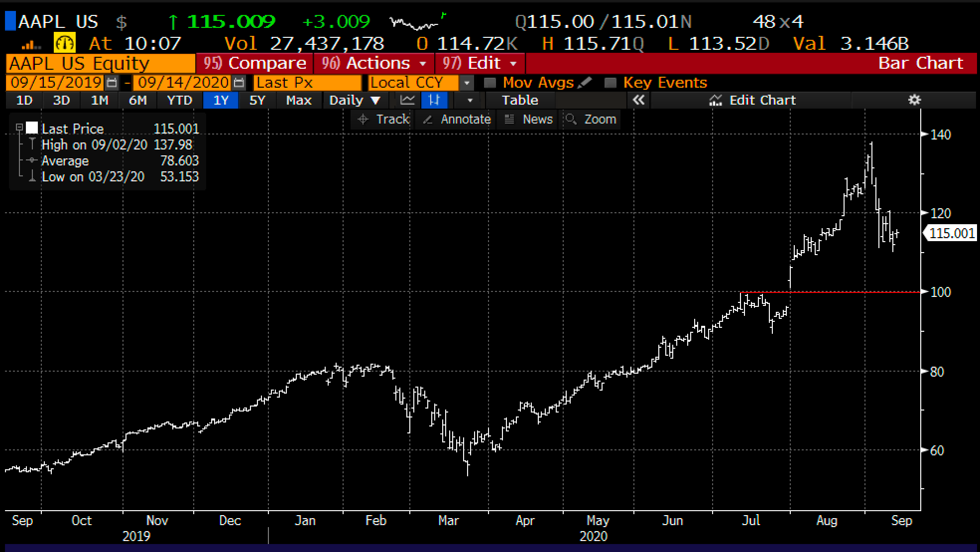
Task: Open the Actions dropdown menu
Action: point(374,63)
